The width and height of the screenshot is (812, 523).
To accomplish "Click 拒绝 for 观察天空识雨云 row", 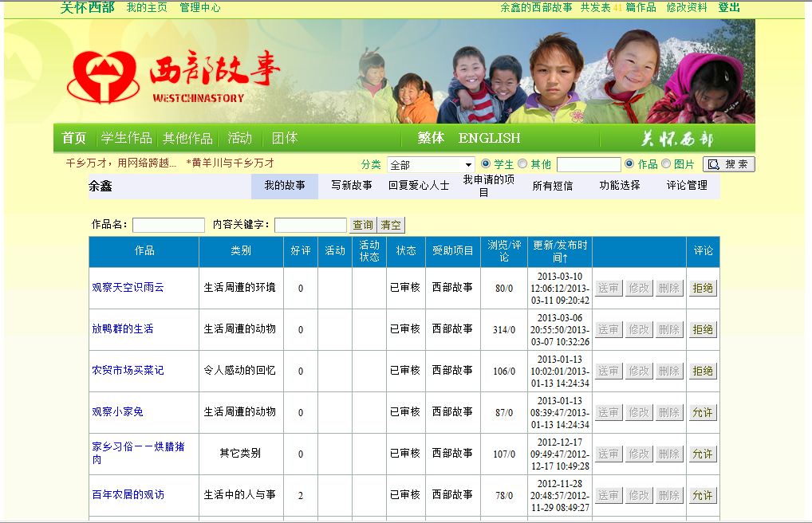I will pos(703,288).
